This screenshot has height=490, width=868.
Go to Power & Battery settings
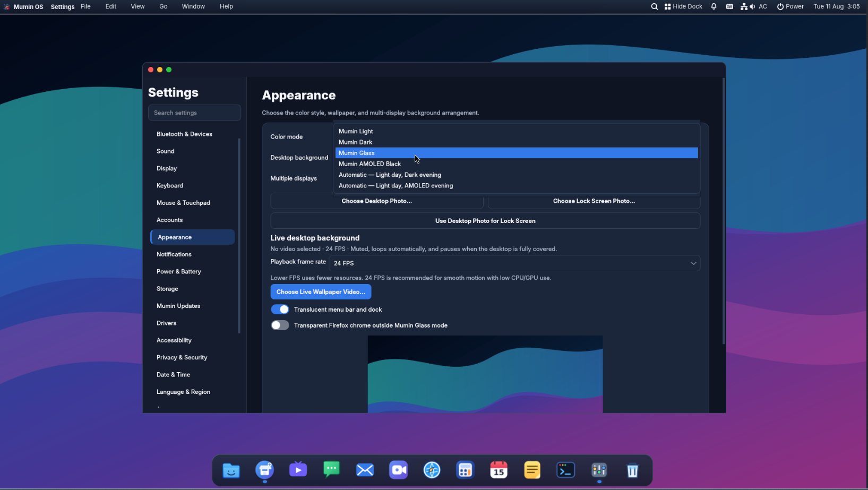[193, 272]
